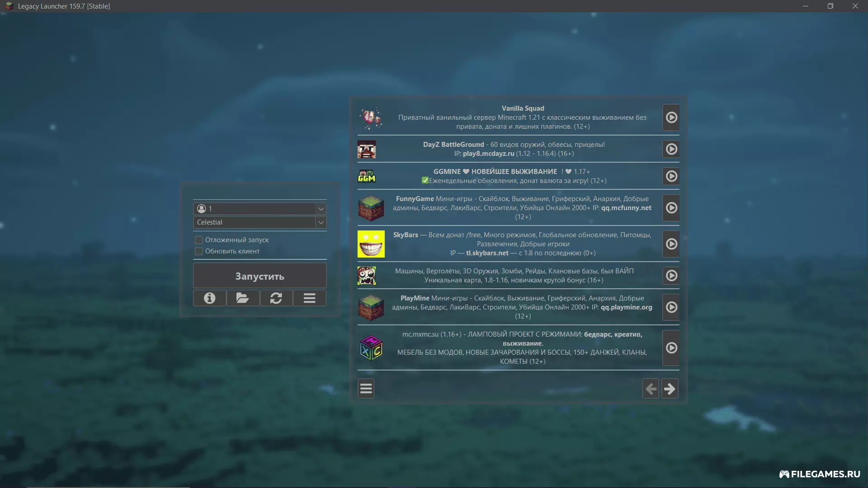Image resolution: width=868 pixels, height=488 pixels.
Task: Play on SkyBars server
Action: [x=671, y=244]
